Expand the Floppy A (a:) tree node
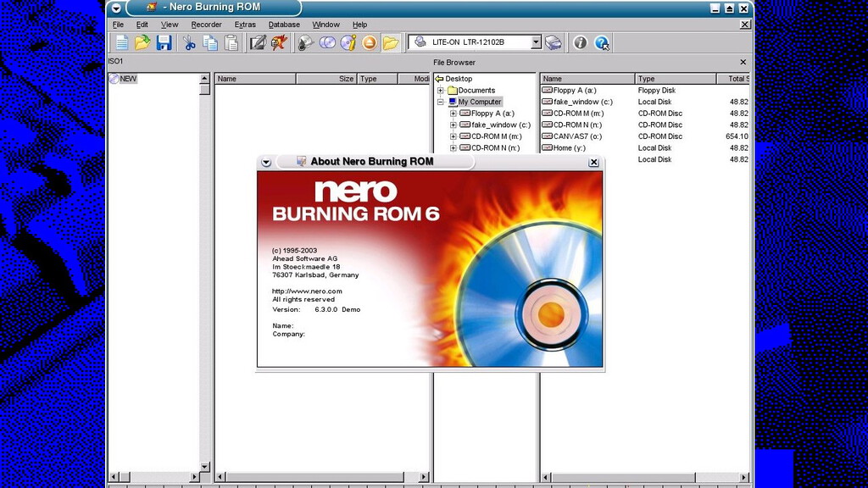868x488 pixels. point(453,114)
